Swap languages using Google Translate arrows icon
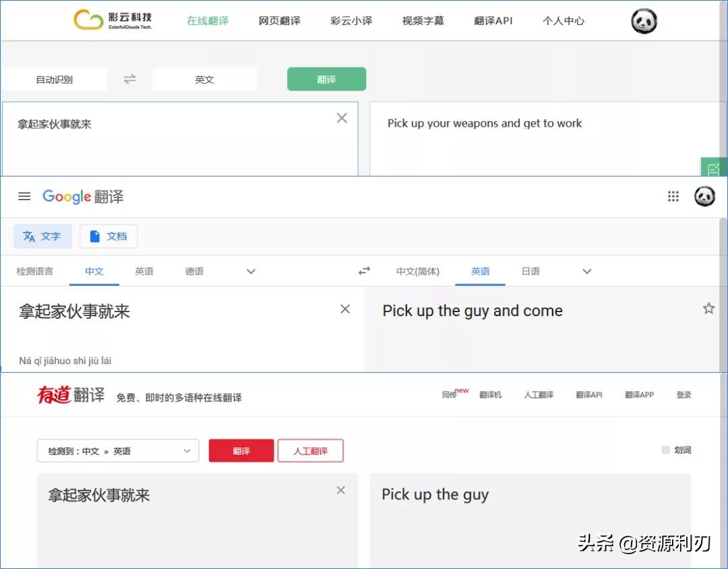Viewport: 728px width, 569px height. 364,270
